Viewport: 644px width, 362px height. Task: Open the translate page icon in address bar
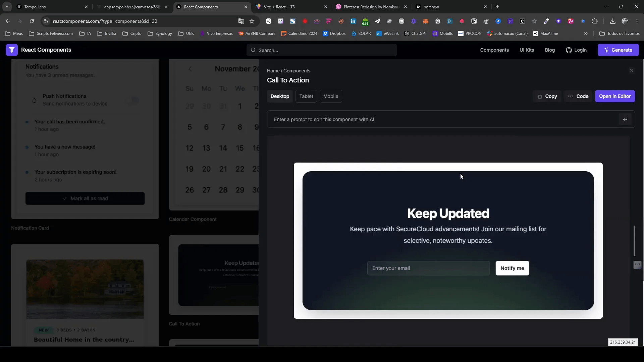(x=241, y=21)
